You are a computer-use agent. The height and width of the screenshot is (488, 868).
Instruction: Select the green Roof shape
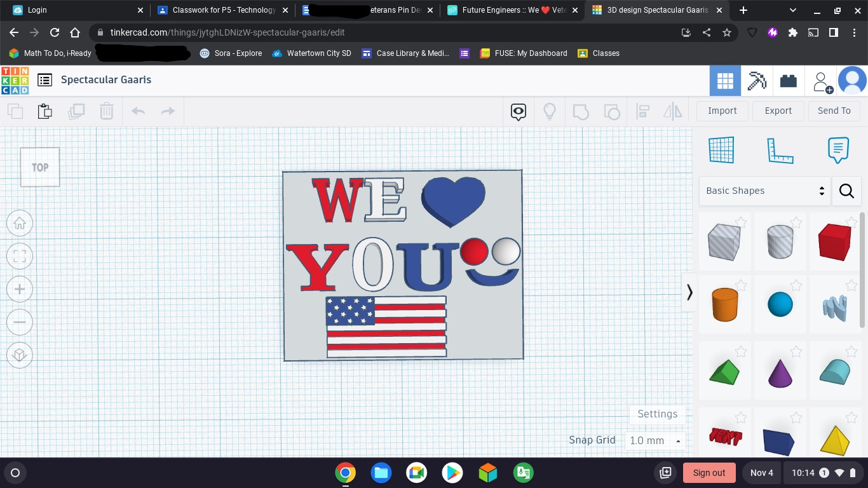[724, 372]
